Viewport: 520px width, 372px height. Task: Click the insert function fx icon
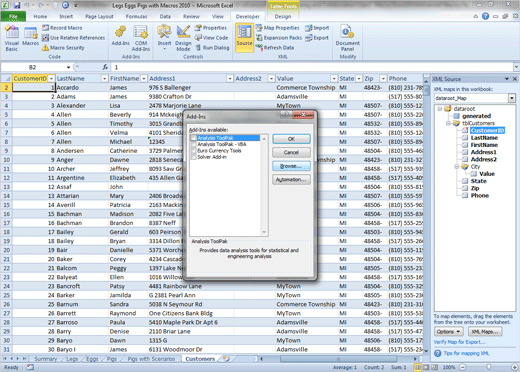pos(105,67)
